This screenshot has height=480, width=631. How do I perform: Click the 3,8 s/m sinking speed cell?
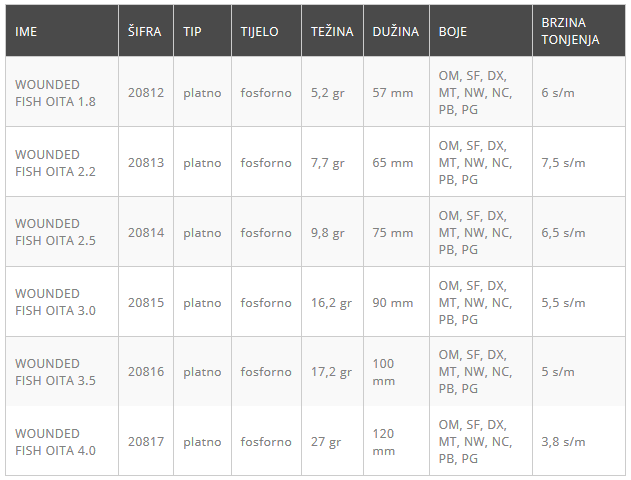click(x=563, y=442)
